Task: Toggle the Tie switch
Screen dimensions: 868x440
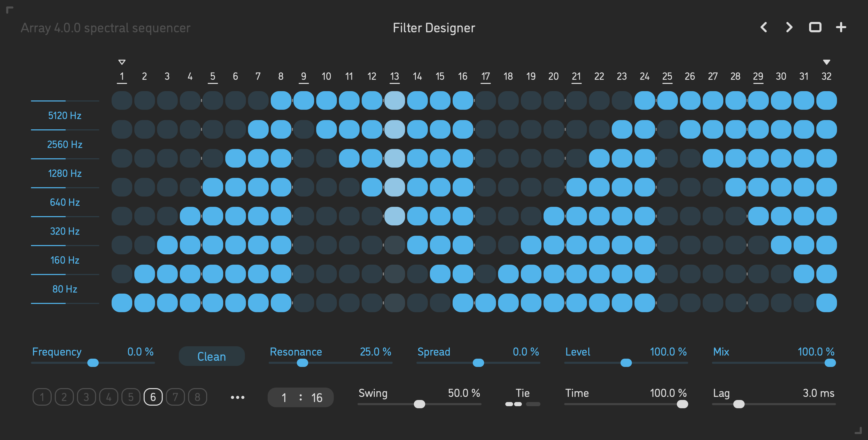Action: [522, 404]
